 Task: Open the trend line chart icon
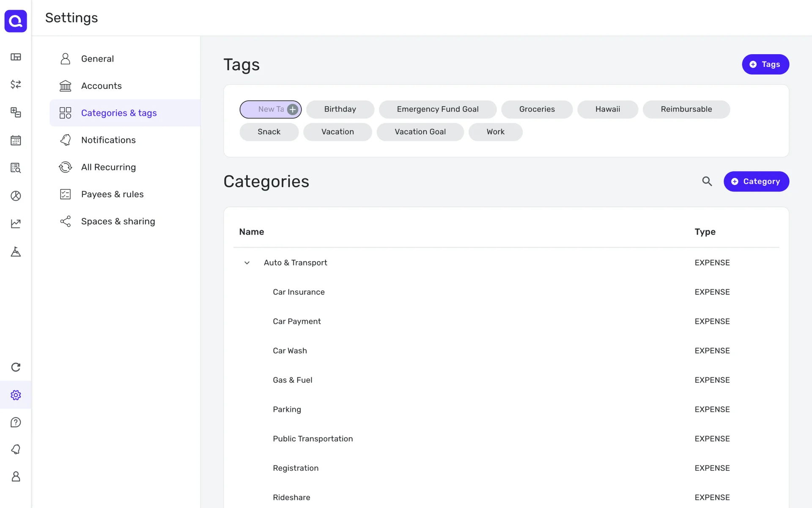tap(16, 224)
